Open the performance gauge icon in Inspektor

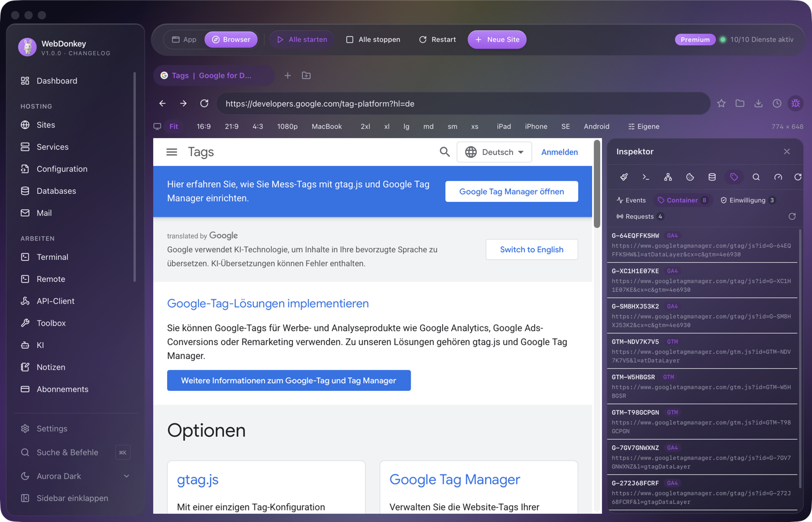[778, 177]
